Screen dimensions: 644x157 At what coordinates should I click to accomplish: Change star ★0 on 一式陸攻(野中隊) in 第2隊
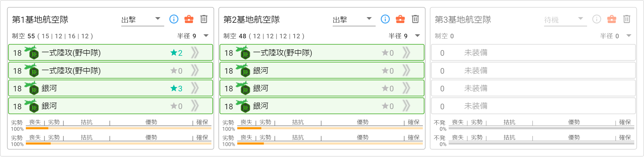[388, 53]
